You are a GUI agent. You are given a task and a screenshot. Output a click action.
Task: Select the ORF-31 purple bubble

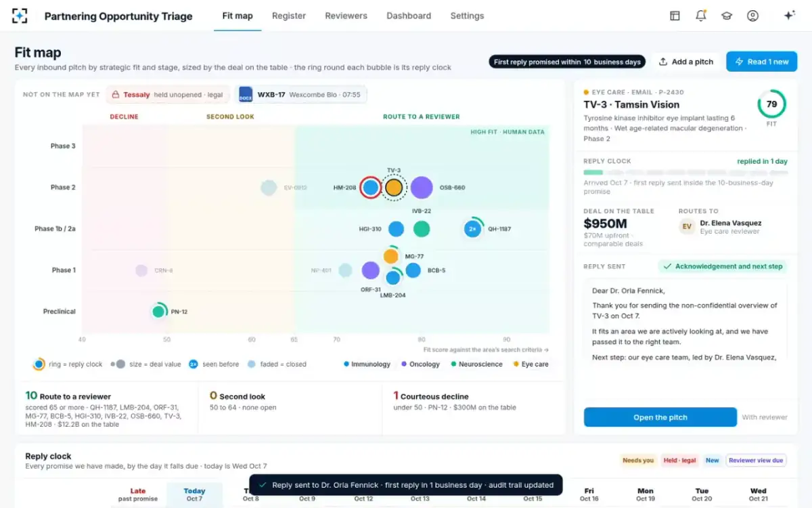tap(370, 270)
